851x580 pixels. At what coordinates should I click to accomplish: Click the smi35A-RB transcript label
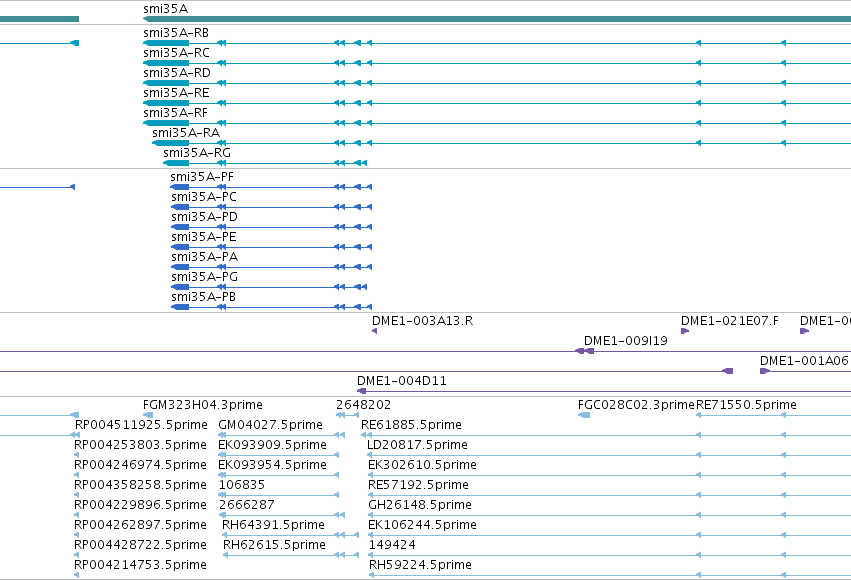click(176, 33)
